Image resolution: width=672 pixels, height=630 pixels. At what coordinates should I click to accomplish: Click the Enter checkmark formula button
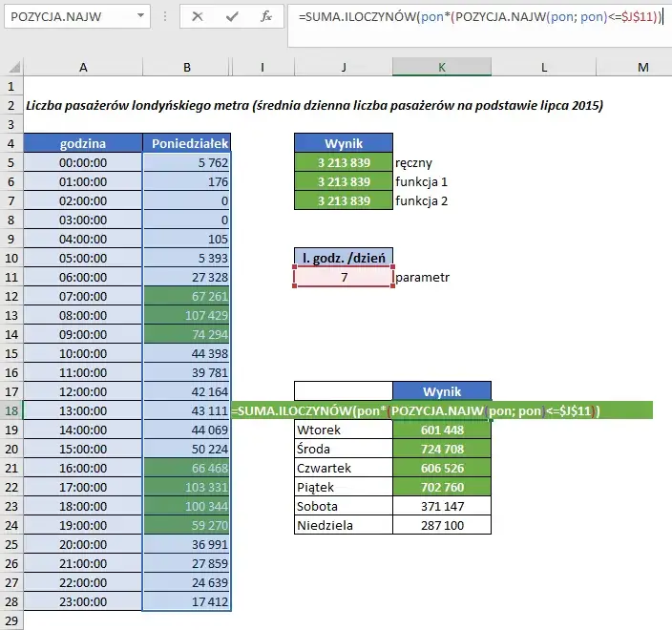233,16
